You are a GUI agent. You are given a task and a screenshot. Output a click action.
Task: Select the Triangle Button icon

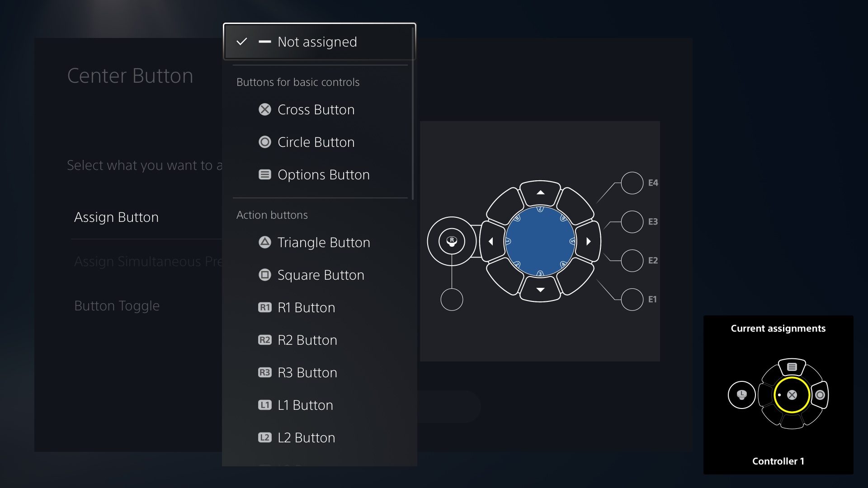coord(264,242)
